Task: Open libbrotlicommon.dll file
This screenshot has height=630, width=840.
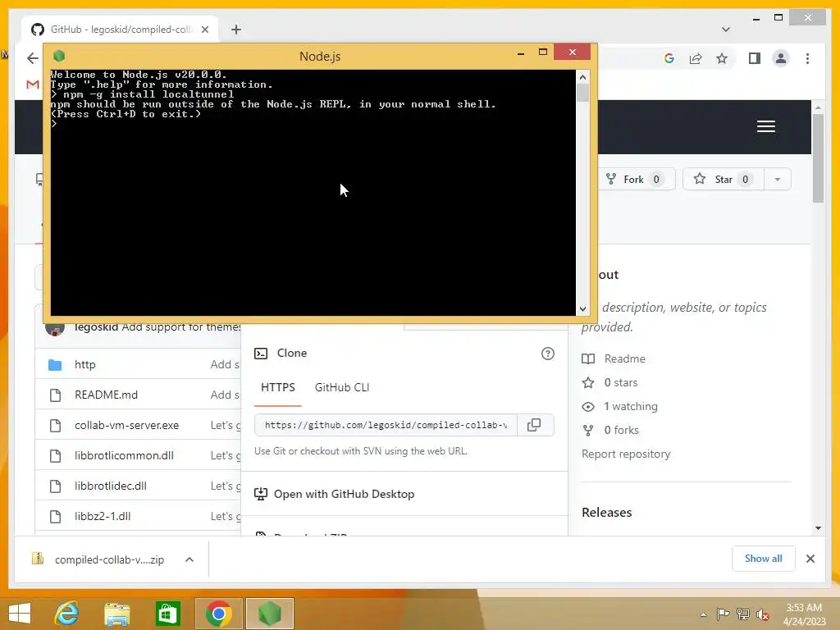Action: click(125, 455)
